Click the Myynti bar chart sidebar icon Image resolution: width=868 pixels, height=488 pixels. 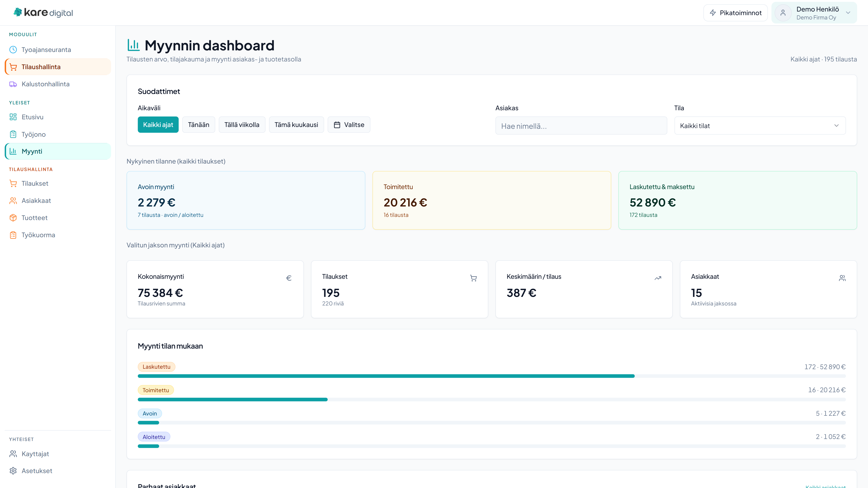[x=13, y=152]
